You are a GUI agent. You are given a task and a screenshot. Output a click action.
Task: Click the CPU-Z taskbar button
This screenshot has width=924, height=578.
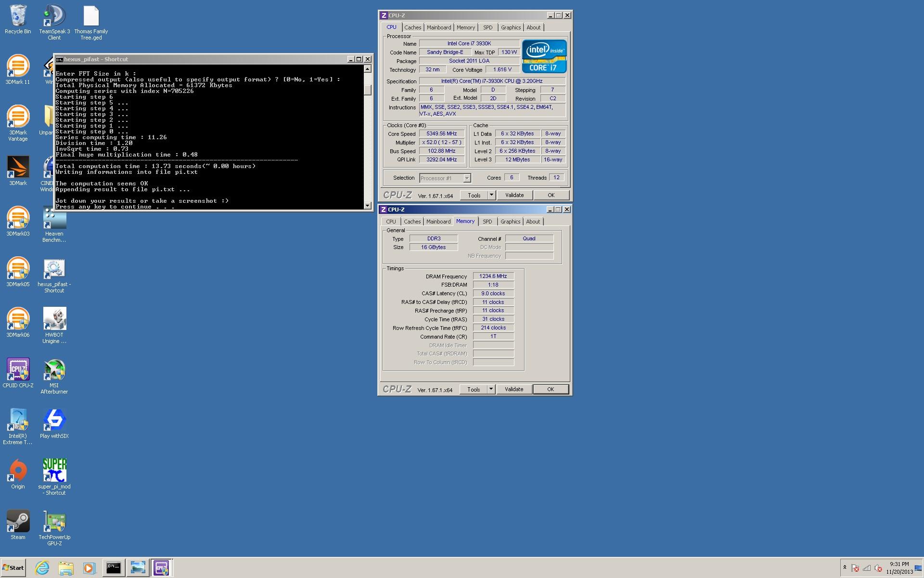point(161,568)
